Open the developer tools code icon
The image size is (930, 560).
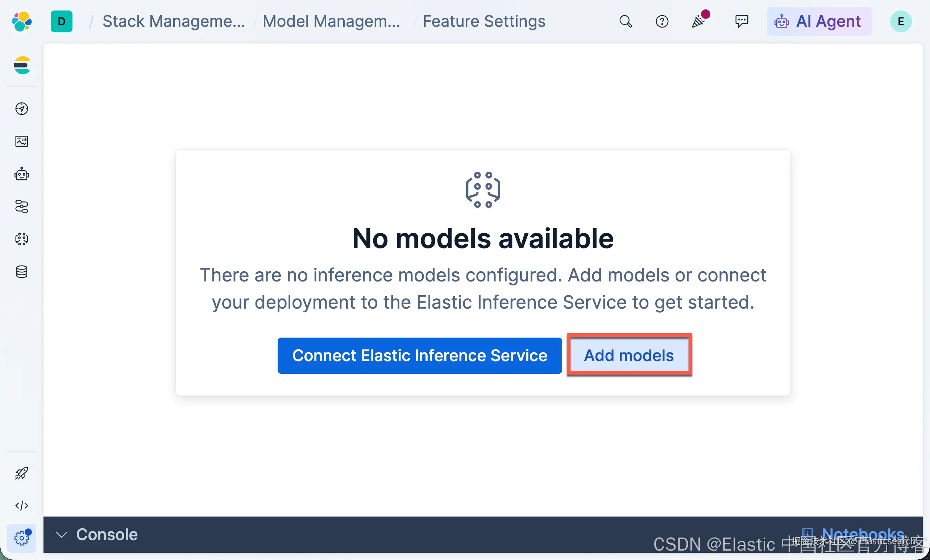(22, 505)
